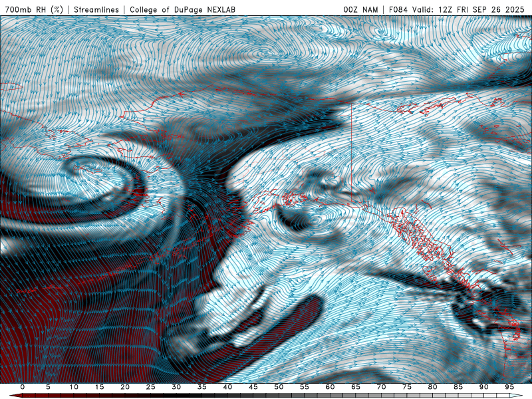Click the red left arrow end of colorbar

(x=15, y=396)
